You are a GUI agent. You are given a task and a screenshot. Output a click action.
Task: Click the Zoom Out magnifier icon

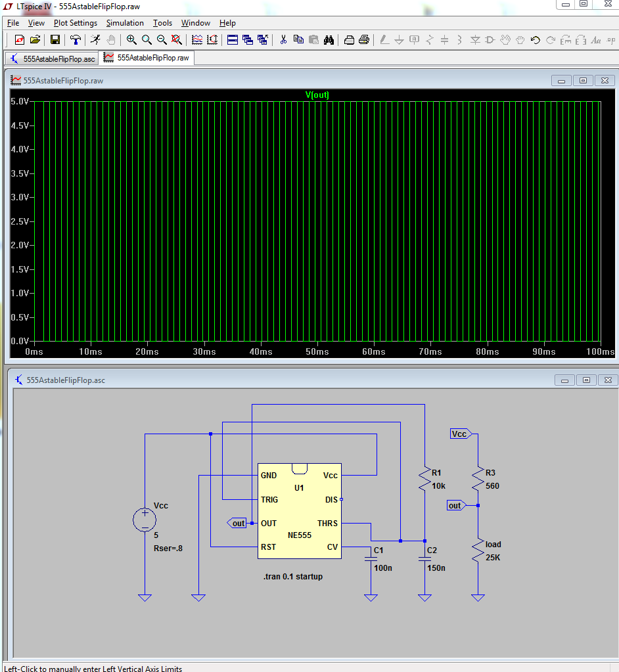coord(161,40)
